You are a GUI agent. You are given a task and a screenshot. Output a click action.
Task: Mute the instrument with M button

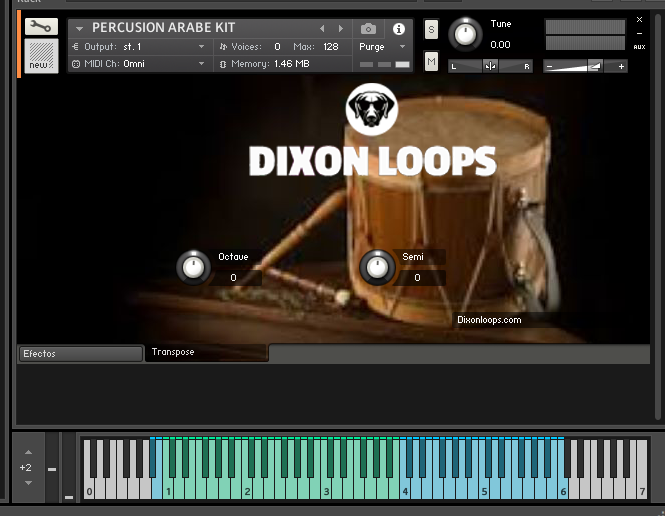click(431, 62)
